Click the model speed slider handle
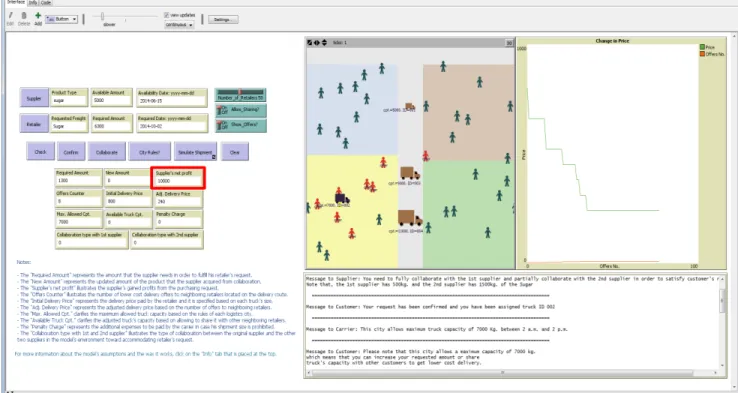 (x=102, y=16)
